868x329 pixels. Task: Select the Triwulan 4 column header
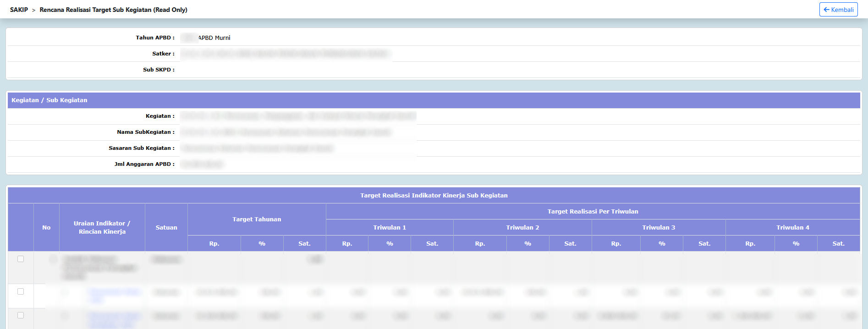click(x=792, y=227)
